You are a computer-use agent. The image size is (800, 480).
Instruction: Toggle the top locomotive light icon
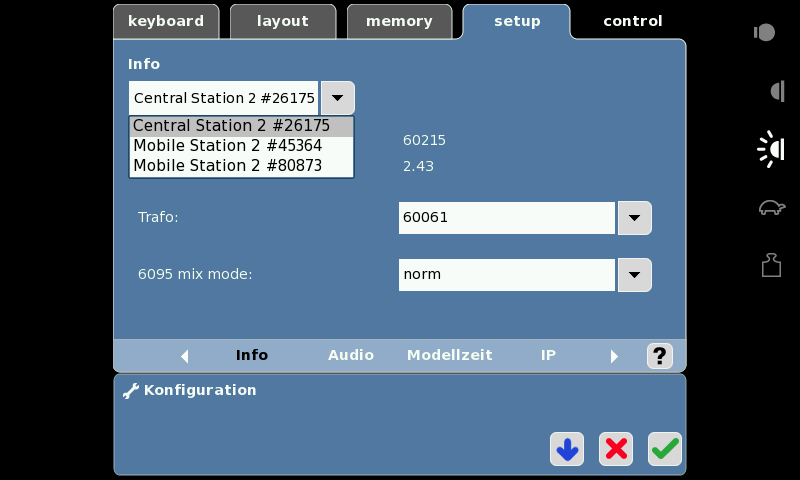[765, 33]
